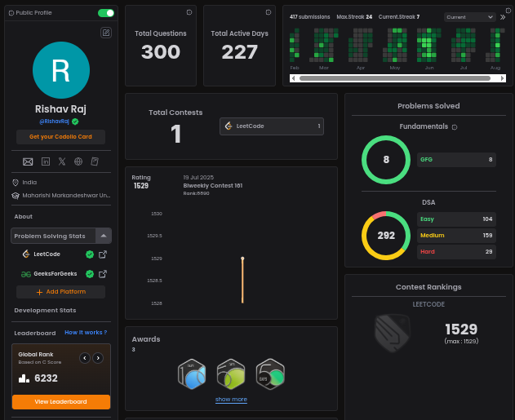The height and width of the screenshot is (420, 515).
Task: Go to previous rank card arrow
Action: (x=85, y=358)
